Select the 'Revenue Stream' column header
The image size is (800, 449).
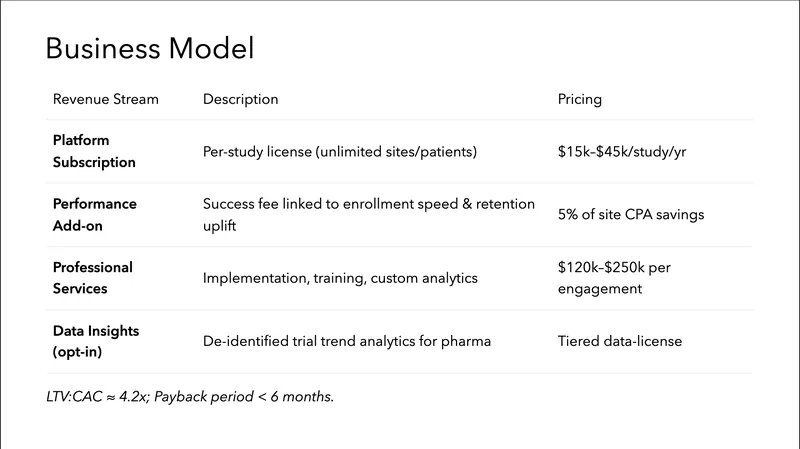click(x=105, y=100)
